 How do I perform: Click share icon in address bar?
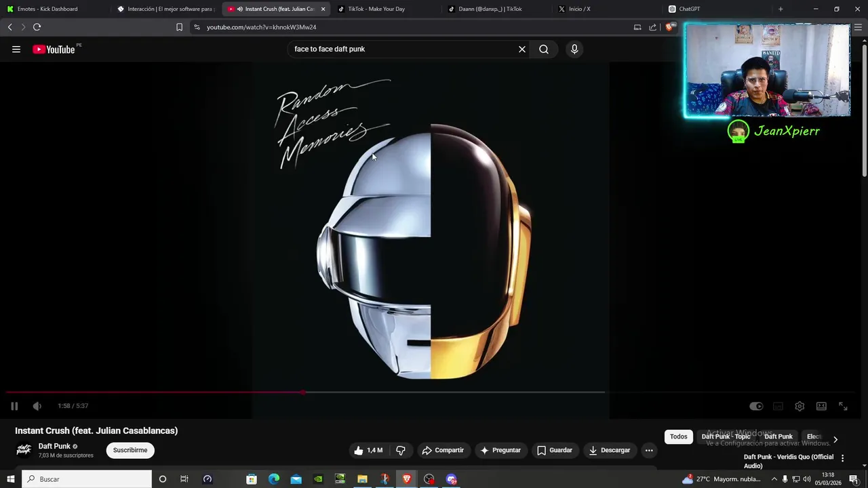[652, 27]
